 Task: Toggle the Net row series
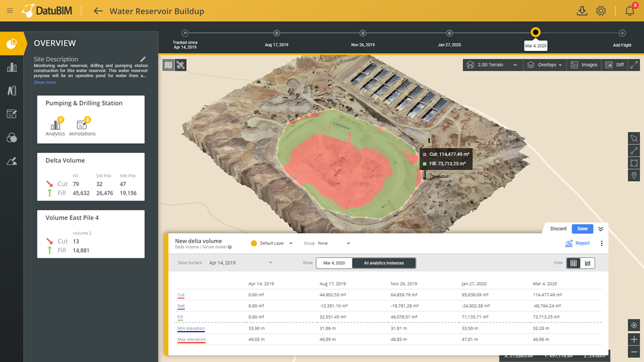pos(181,306)
